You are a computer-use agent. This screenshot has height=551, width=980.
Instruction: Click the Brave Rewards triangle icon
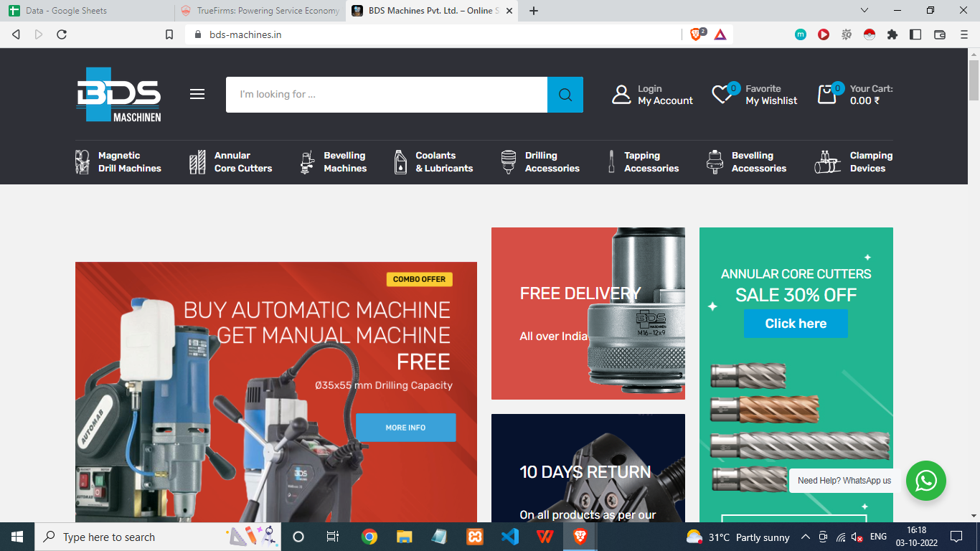[720, 34]
